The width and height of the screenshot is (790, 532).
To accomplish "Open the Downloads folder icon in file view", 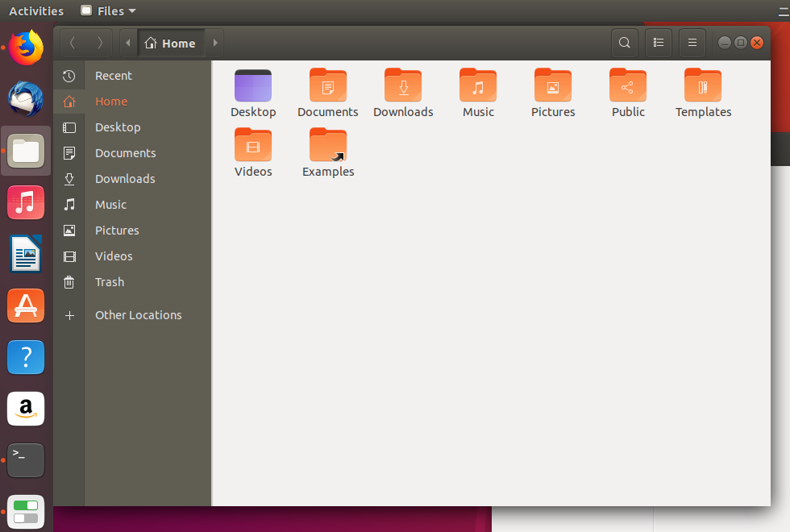I will point(403,85).
